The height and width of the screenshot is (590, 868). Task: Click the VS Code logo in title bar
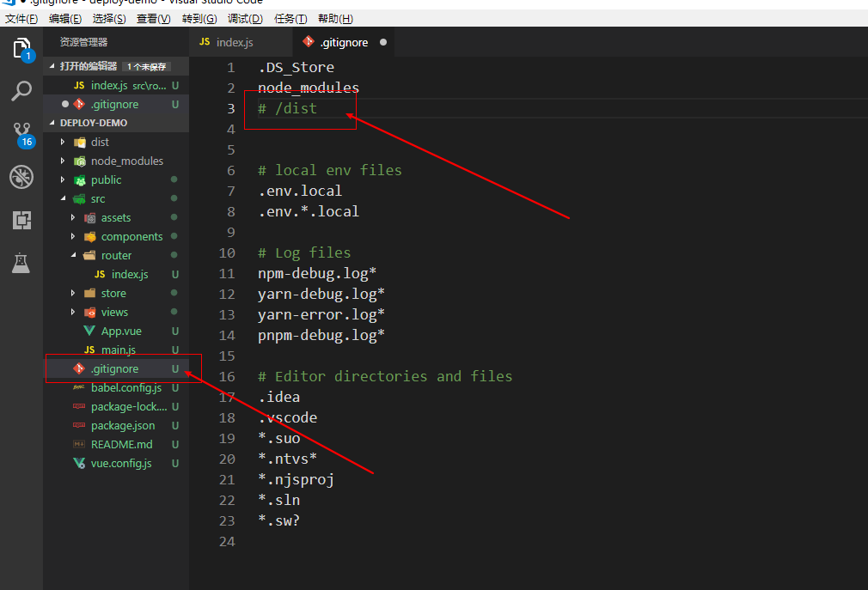coord(9,3)
